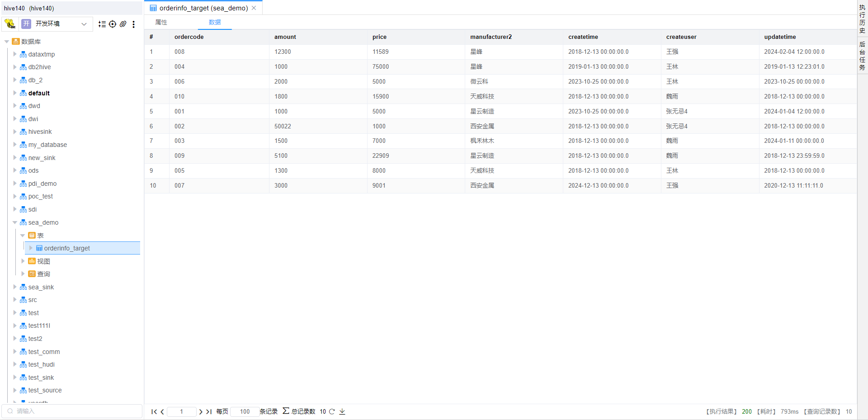The height and width of the screenshot is (420, 868).
Task: Open 后台任务 panel on right edge
Action: click(862, 56)
